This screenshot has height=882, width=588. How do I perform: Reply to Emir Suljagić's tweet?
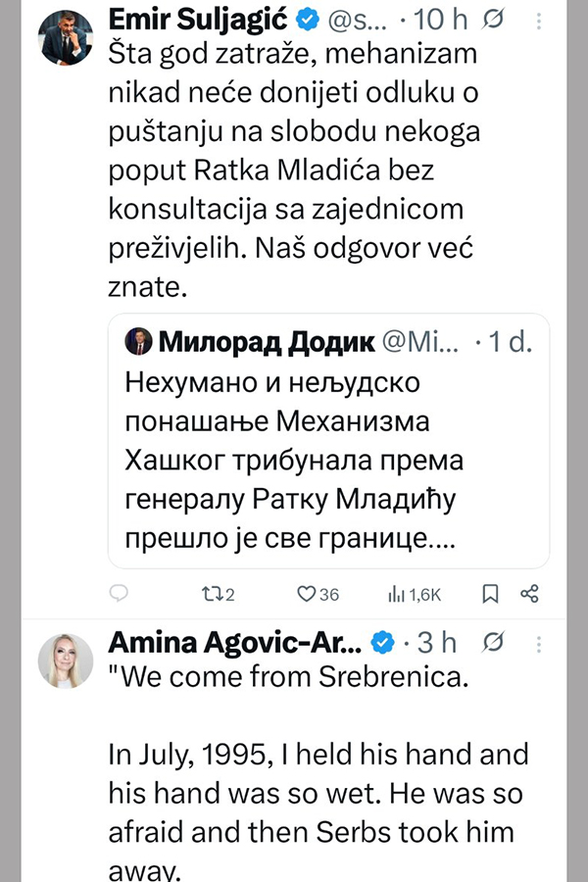click(x=119, y=593)
